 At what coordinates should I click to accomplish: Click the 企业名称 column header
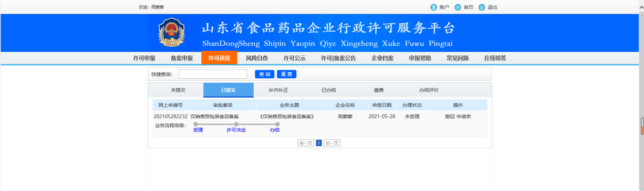pyautogui.click(x=345, y=105)
